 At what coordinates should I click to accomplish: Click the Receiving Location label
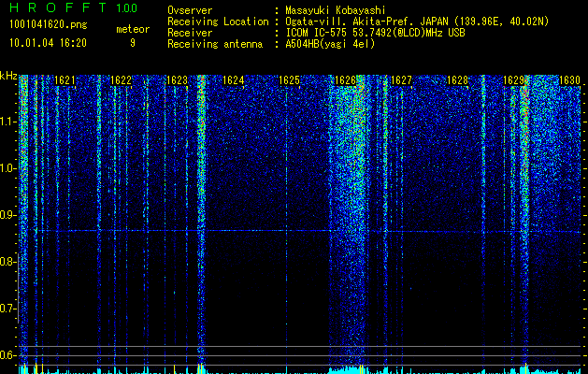click(x=218, y=22)
